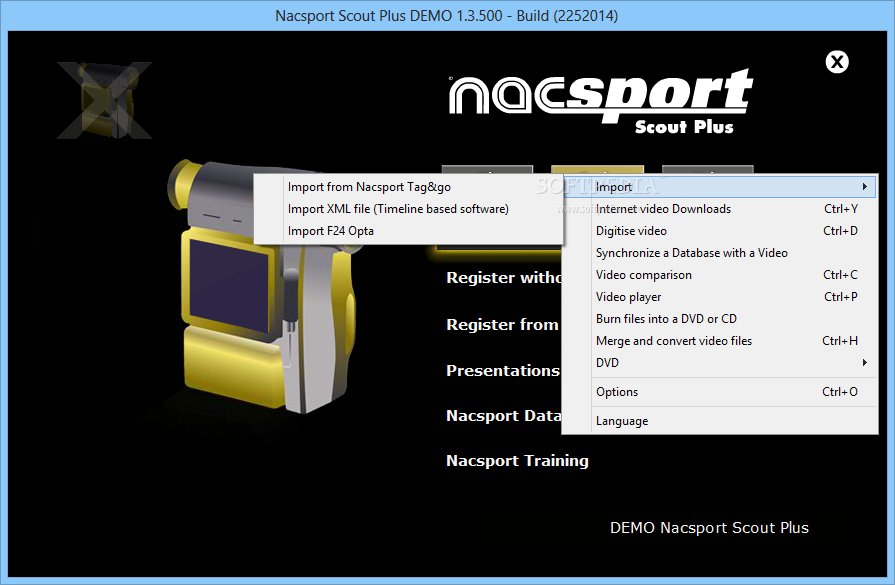The image size is (895, 585).
Task: Click the nacsport Scout Plus logo
Action: tap(600, 101)
